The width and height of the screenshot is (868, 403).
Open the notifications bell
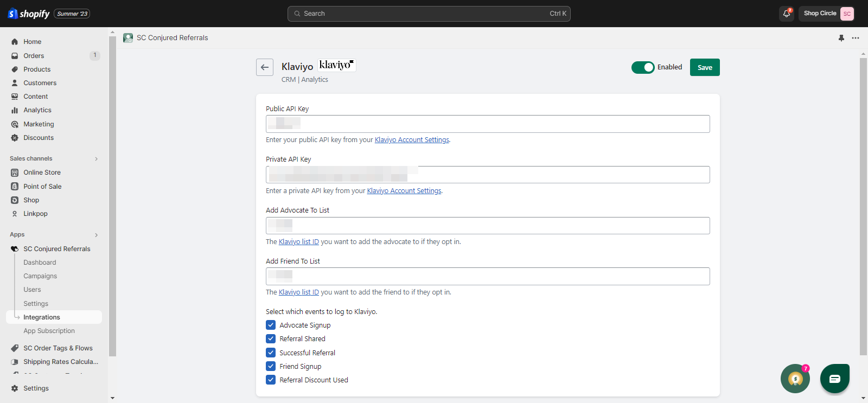point(787,14)
